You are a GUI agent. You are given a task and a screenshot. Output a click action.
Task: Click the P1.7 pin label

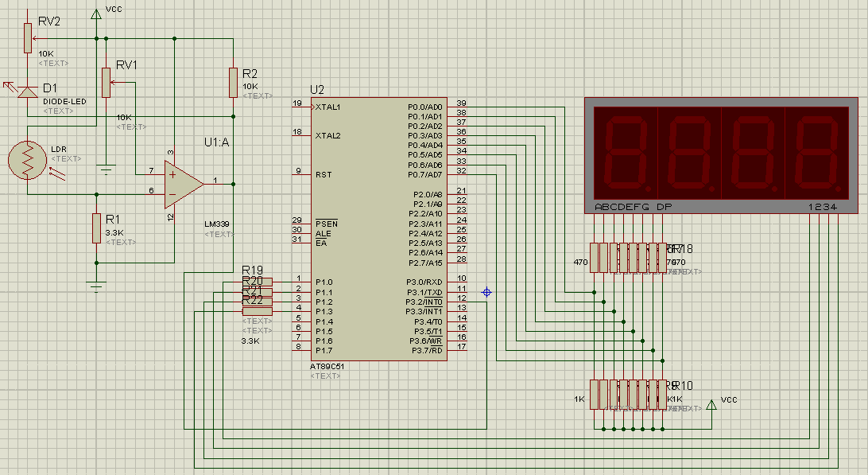pyautogui.click(x=324, y=351)
